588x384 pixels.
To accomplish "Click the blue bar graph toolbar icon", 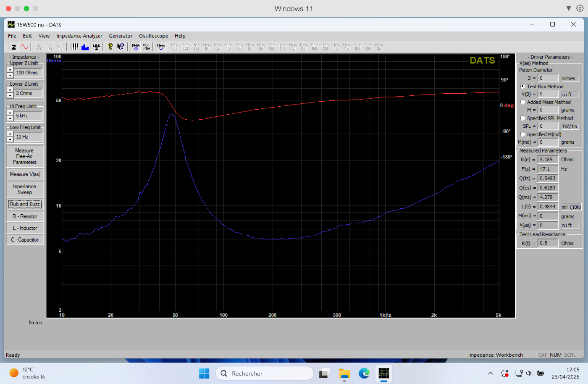I will [x=85, y=47].
